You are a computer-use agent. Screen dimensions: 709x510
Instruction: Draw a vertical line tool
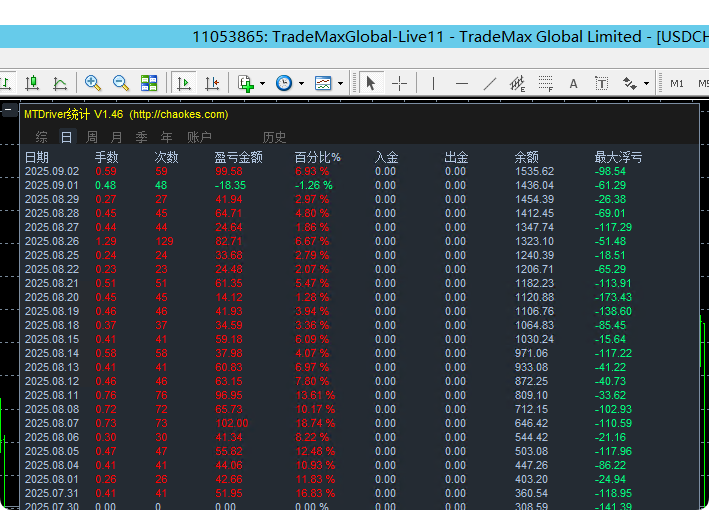click(x=433, y=83)
